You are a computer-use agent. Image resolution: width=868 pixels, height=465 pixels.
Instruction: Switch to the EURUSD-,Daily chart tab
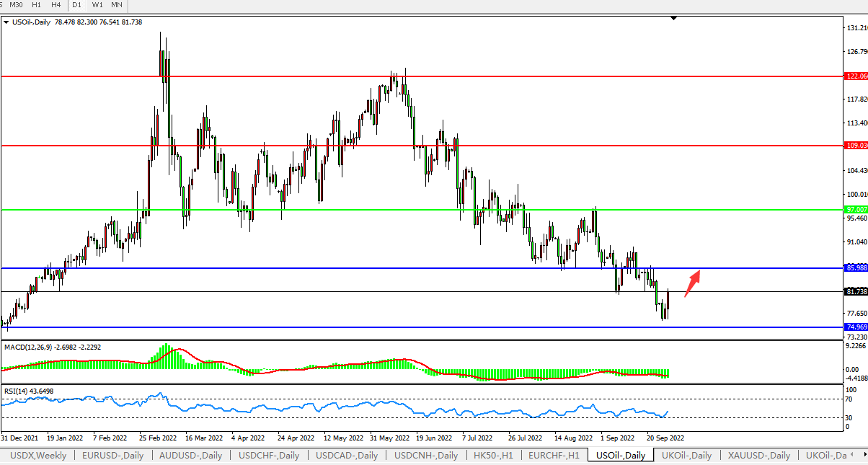tap(112, 456)
